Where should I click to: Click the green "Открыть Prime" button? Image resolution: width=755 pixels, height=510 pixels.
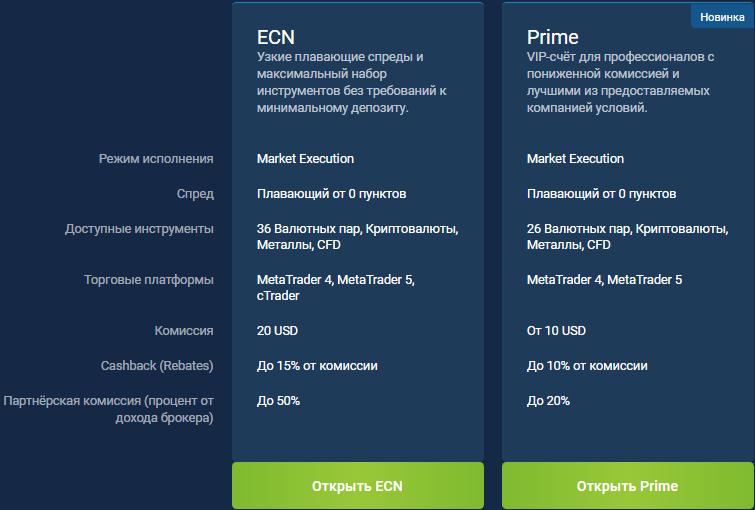pos(627,486)
